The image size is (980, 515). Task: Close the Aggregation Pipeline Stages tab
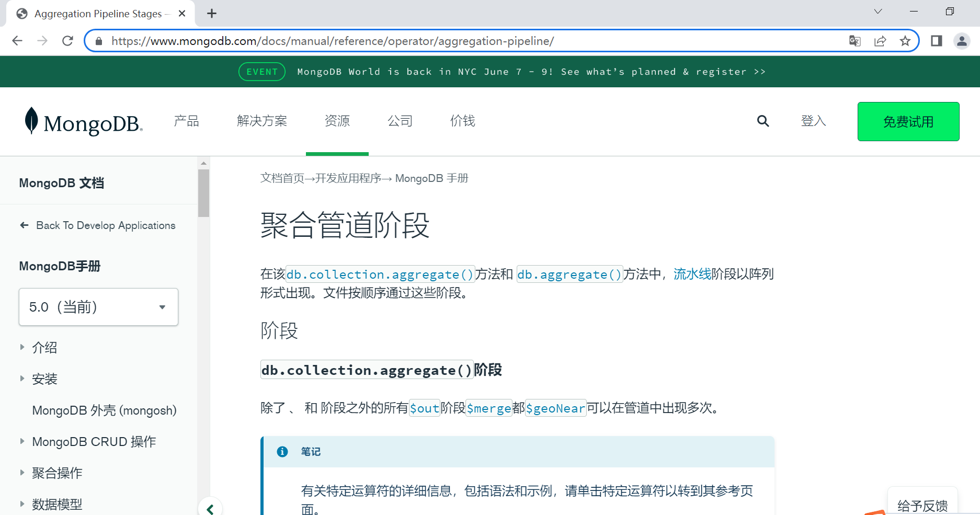tap(182, 14)
